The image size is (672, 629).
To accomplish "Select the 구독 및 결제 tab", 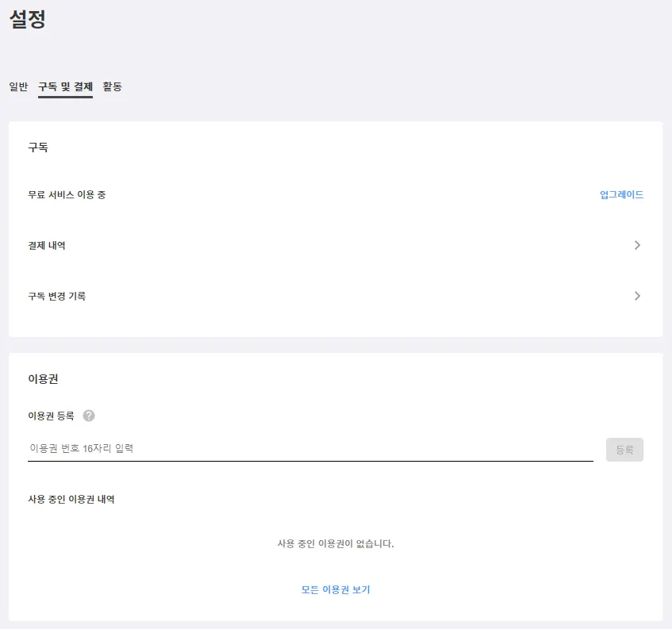I will click(x=65, y=86).
